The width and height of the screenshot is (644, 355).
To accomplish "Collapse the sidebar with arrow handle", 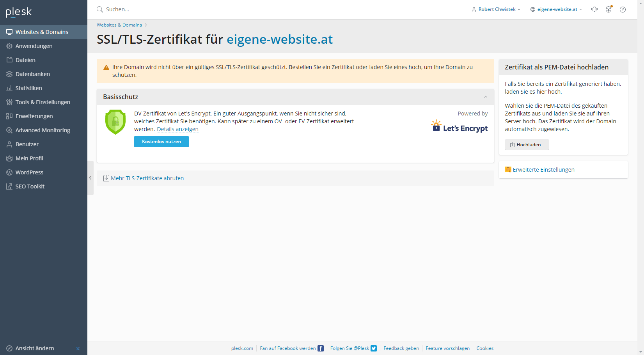I will [x=90, y=178].
